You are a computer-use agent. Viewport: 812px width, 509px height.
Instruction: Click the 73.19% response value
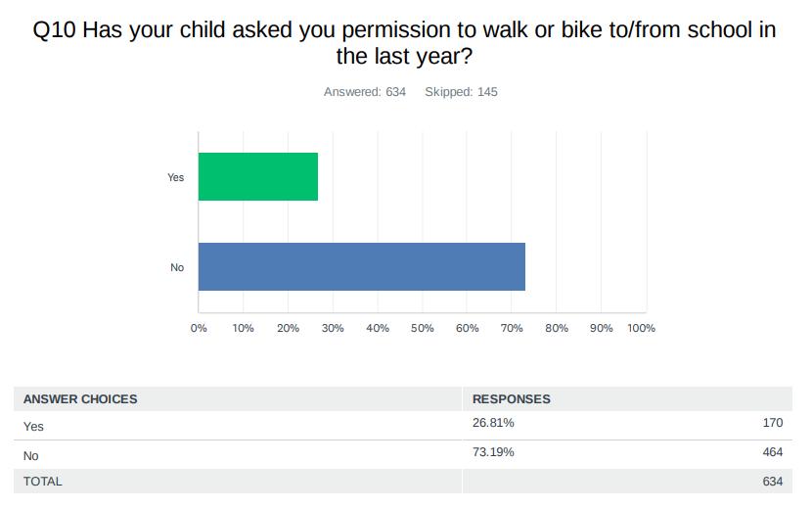pyautogui.click(x=493, y=452)
